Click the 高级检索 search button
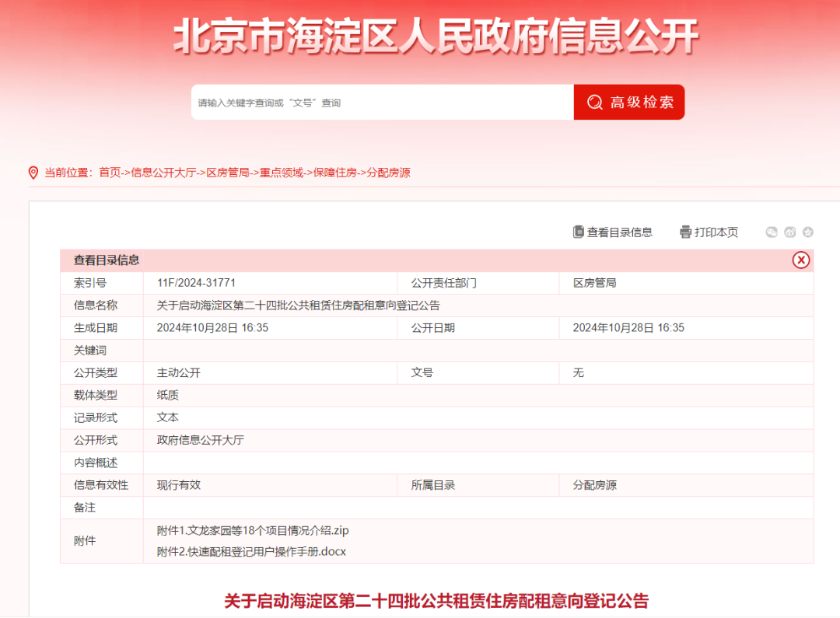The image size is (840, 618). (629, 102)
